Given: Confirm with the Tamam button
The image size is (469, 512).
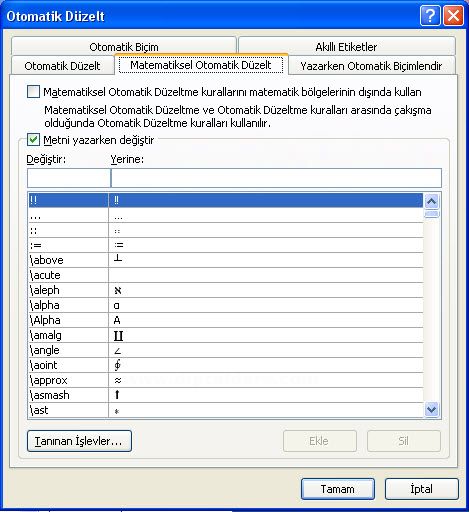Looking at the screenshot, I should coord(338,489).
